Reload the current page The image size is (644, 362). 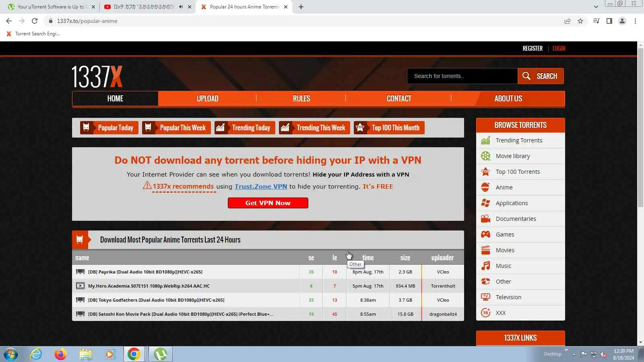click(x=35, y=21)
